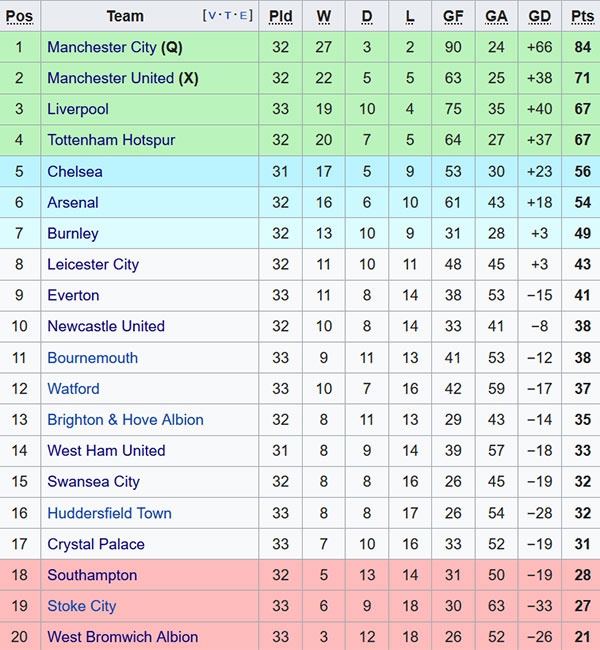Click the GD column header
600x650 pixels.
[540, 16]
